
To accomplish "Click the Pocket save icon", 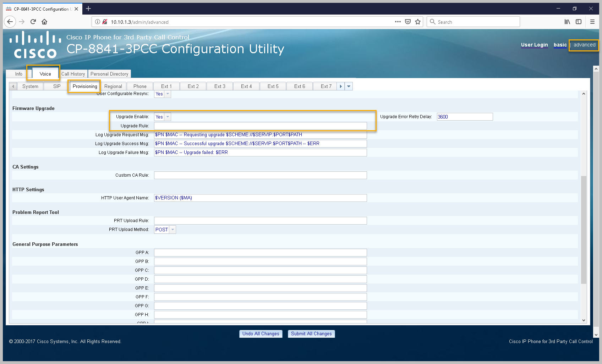I will (x=408, y=22).
